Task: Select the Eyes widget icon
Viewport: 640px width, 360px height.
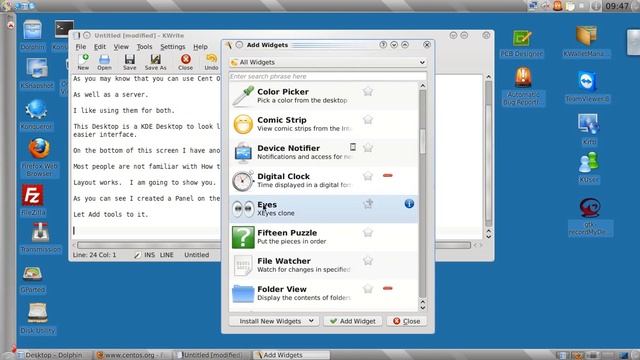Action: pyautogui.click(x=243, y=209)
